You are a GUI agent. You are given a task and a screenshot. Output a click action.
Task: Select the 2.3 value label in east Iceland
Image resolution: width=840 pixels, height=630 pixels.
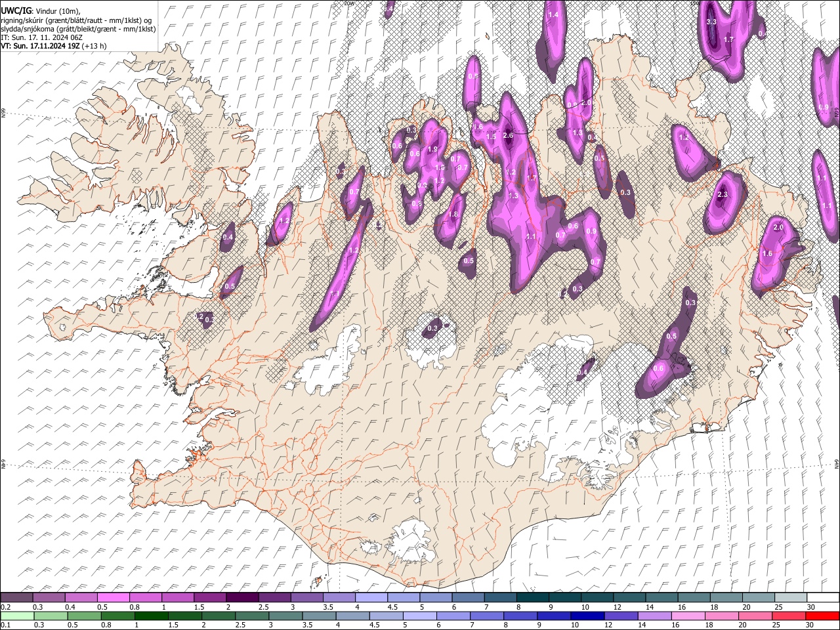[x=723, y=195]
